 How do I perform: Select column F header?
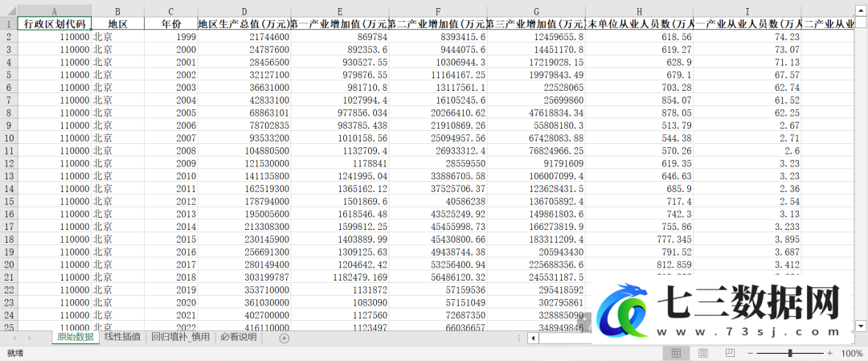point(438,11)
